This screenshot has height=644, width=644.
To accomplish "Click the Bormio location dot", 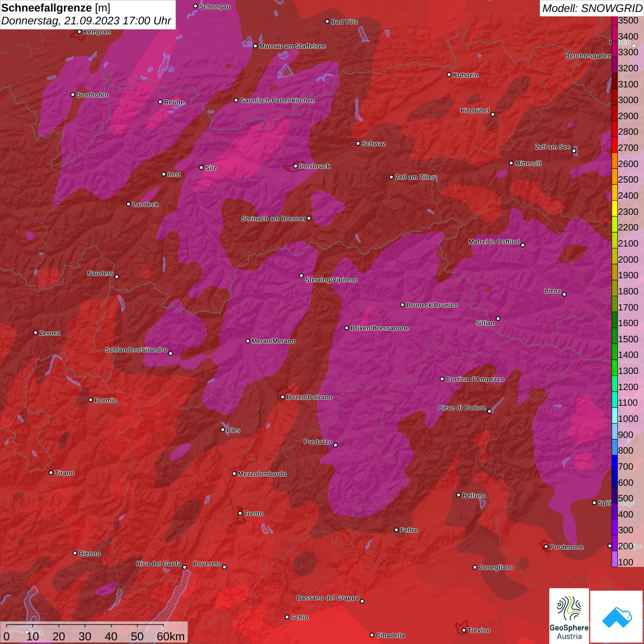I will pyautogui.click(x=91, y=400).
